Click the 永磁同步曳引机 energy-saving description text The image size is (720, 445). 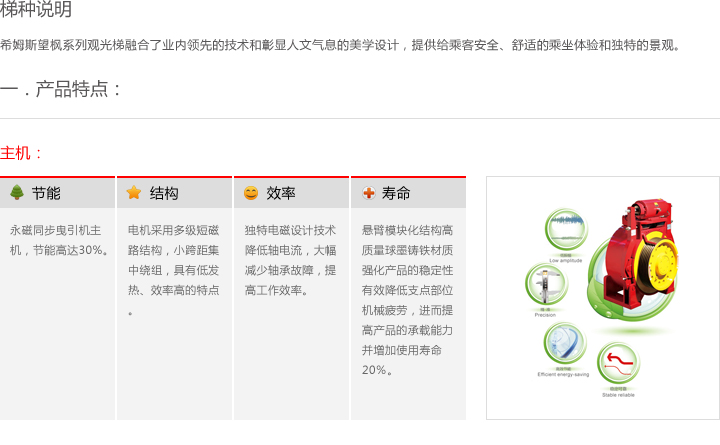[58, 240]
